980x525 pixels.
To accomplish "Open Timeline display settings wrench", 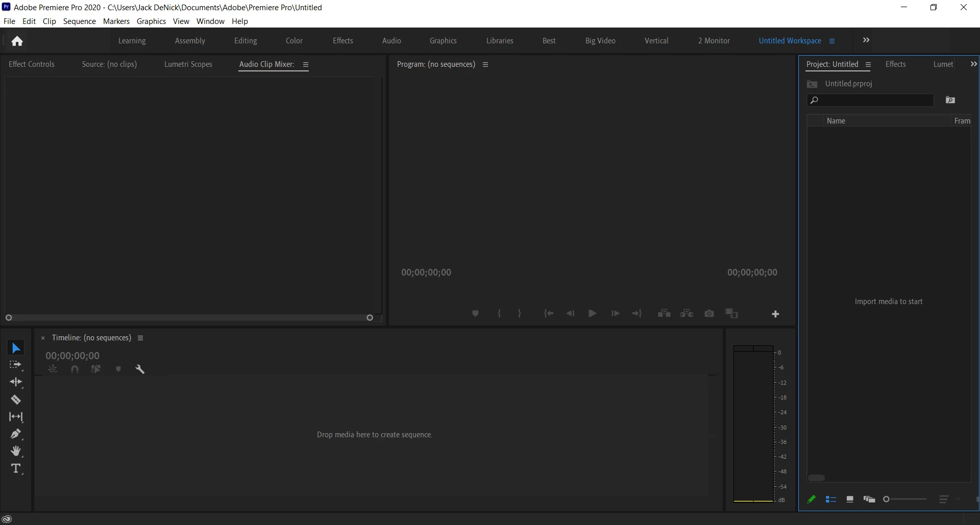I will [x=140, y=369].
